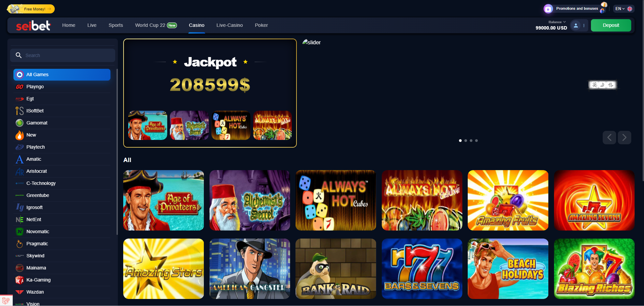644x306 pixels.
Task: Expand the Balance dropdown
Action: tap(557, 22)
